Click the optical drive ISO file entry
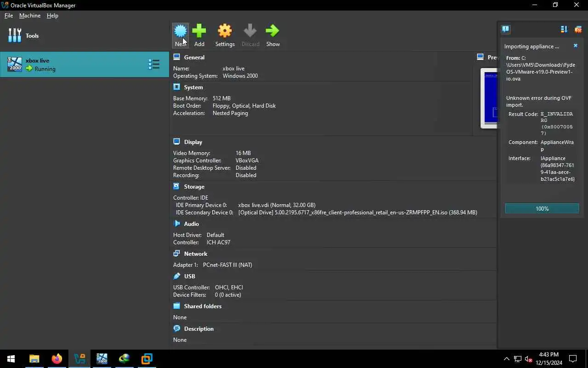The image size is (588, 368). (357, 213)
